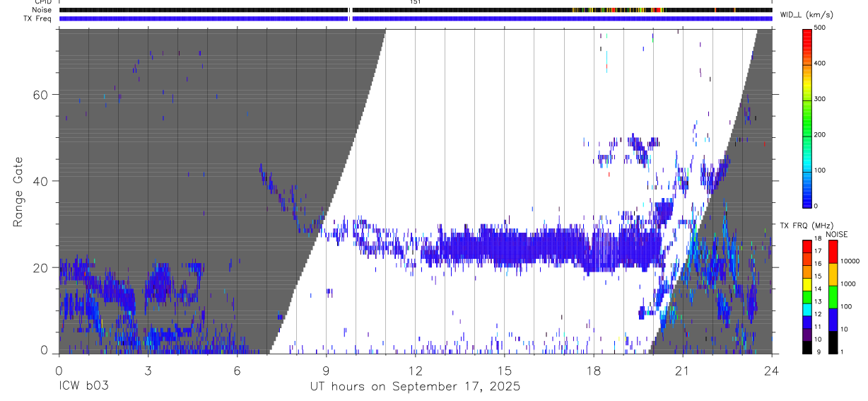
Task: Click the '1000' NOISE scale label
Action: pos(848,284)
